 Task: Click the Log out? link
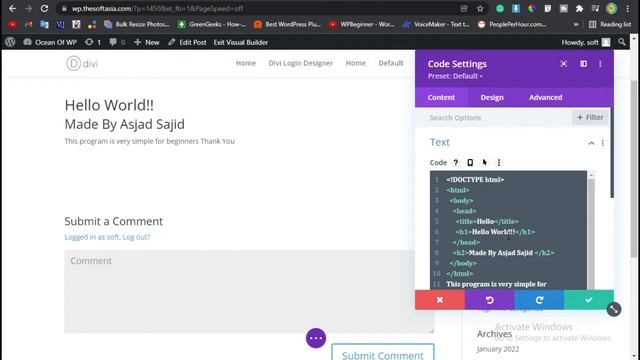tap(136, 237)
